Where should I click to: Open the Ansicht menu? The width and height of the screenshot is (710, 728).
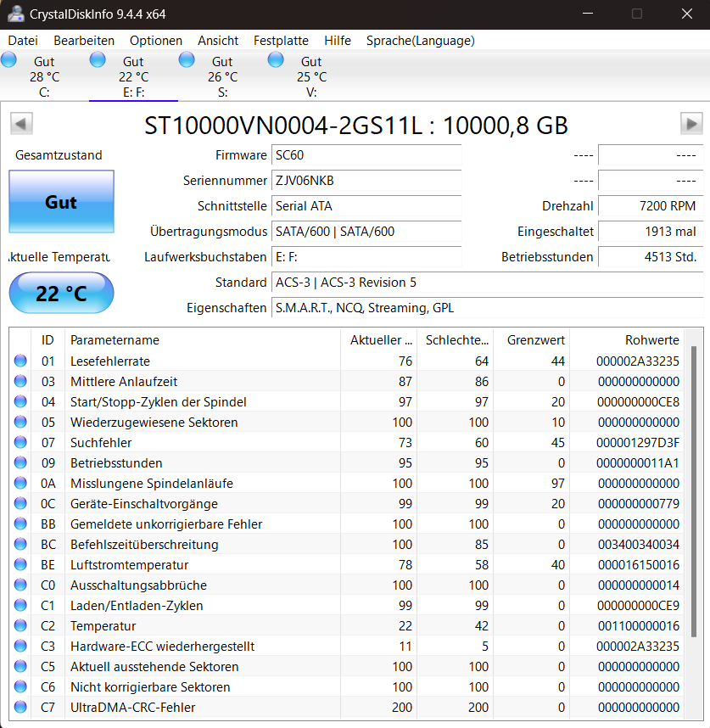[x=218, y=41]
